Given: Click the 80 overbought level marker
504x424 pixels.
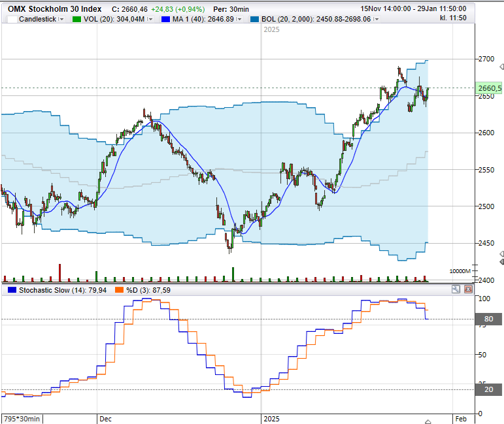Looking at the screenshot, I should pos(488,319).
